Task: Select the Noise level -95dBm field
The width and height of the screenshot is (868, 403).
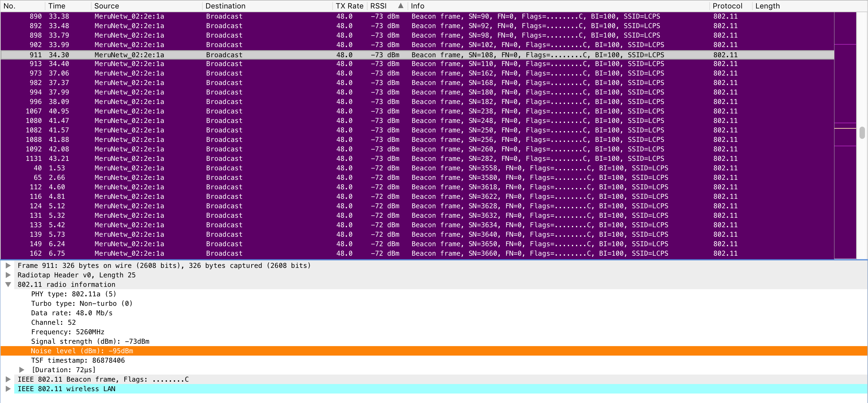Action: 82,351
